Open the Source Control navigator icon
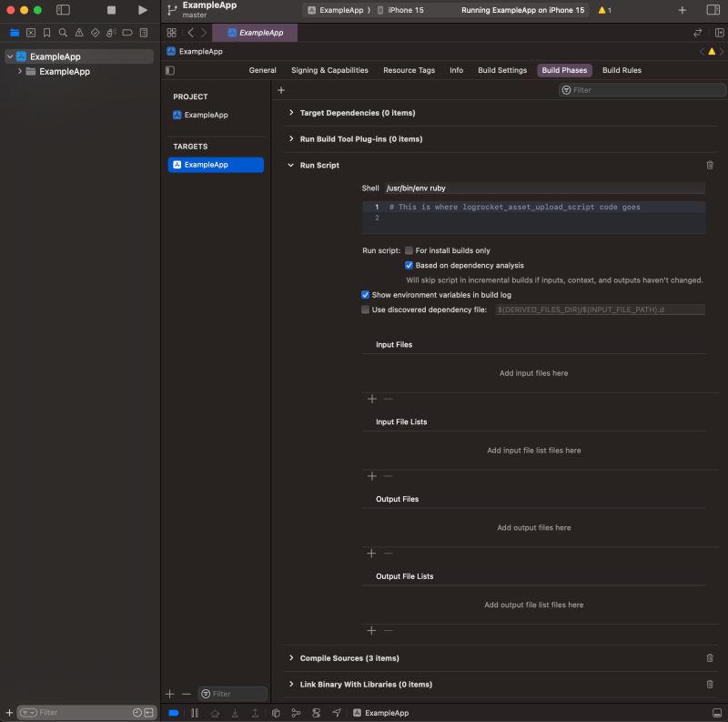Viewport: 728px width, 722px height. tap(31, 33)
